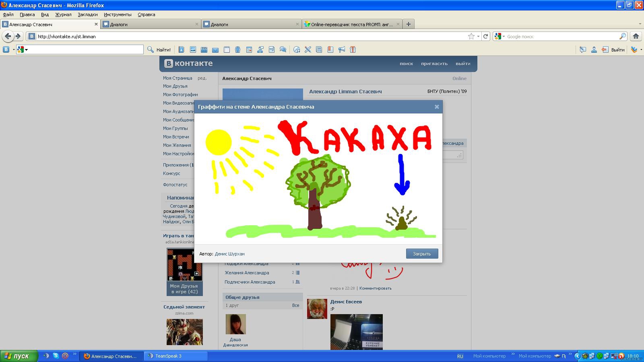Click пригласить in VK header
The image size is (644, 362).
coord(434,64)
